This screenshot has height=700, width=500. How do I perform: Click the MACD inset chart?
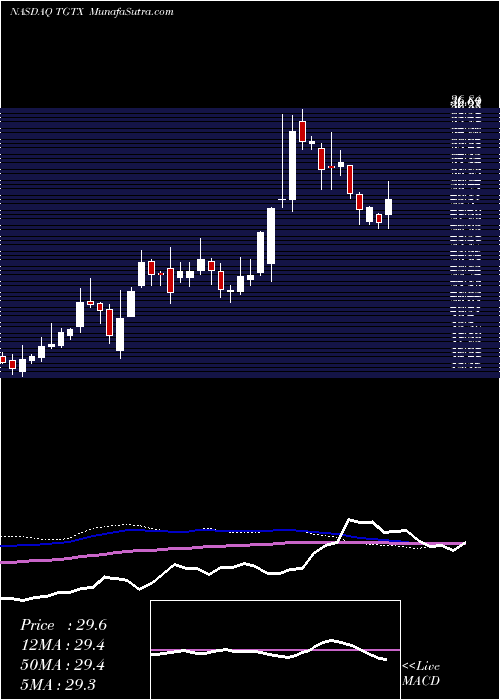click(x=275, y=650)
